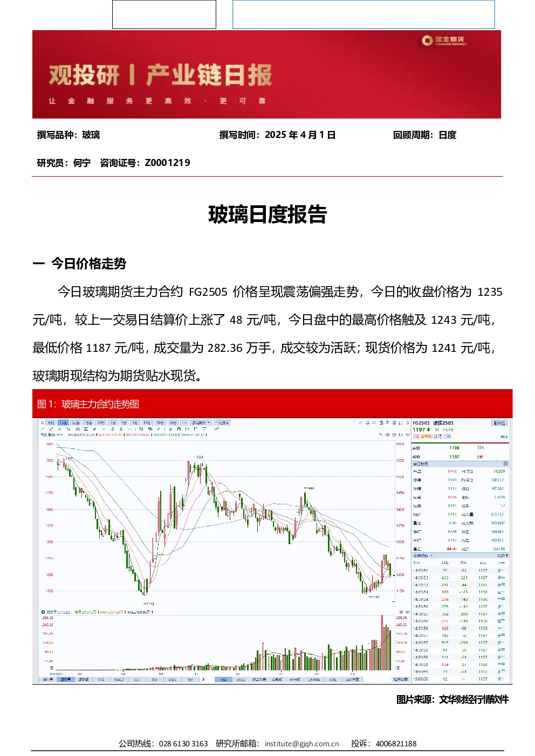This screenshot has height=756, width=535.
Task: Click the 咨询证号: Z0001219 text
Action: pos(145,163)
